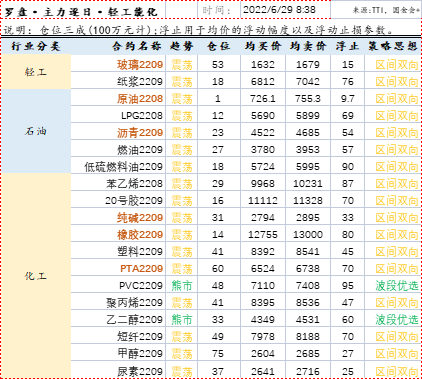The image size is (422, 379).
Task: Select the 仓位 column header
Action: pos(218,46)
